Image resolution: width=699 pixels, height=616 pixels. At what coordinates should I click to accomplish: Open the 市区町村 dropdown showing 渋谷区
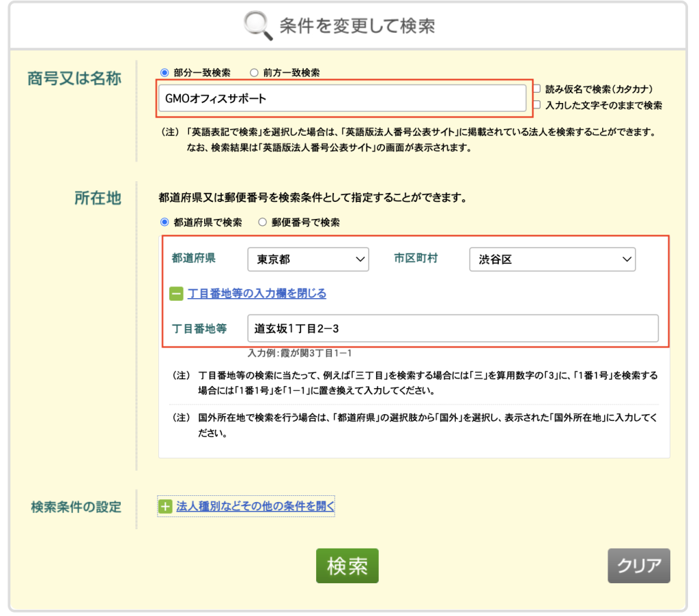click(x=552, y=259)
